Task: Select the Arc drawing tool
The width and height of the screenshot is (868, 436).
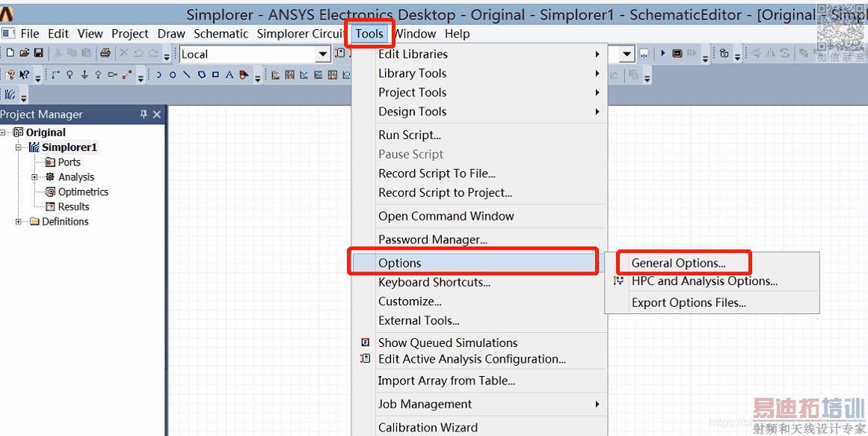Action: [158, 75]
